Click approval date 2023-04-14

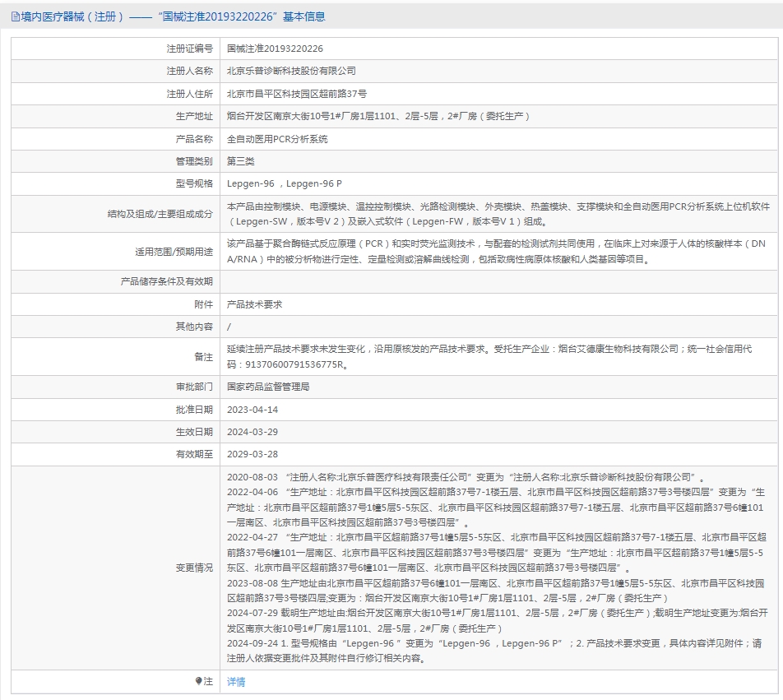coord(253,410)
